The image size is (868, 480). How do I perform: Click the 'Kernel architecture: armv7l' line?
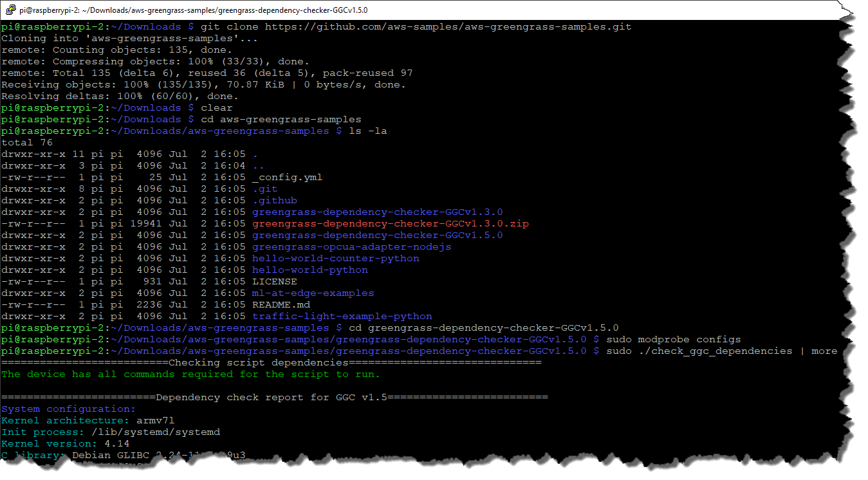[88, 421]
